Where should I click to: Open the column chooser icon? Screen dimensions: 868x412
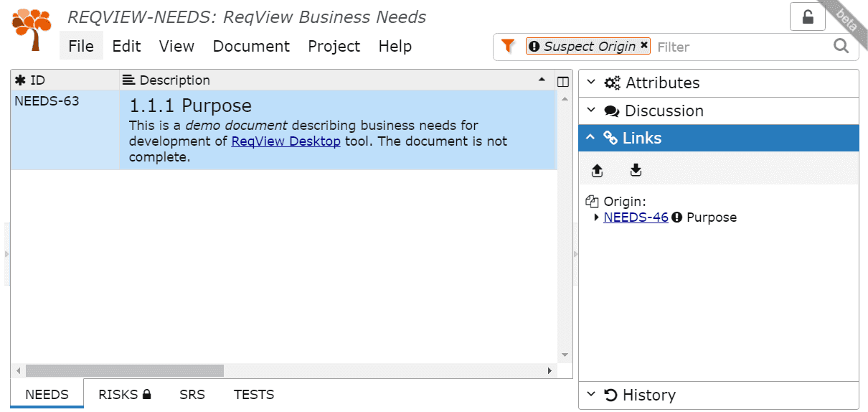pyautogui.click(x=563, y=81)
